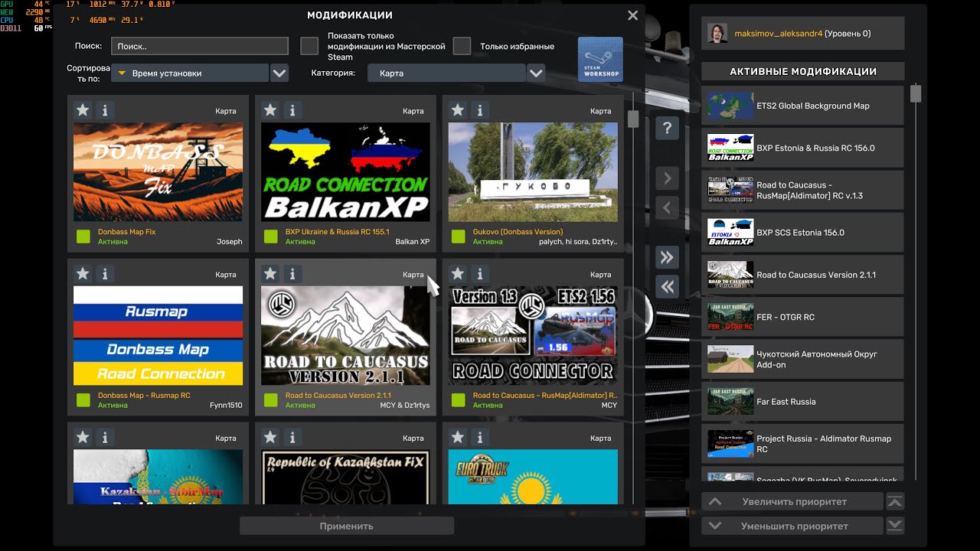Click the mod search input field

click(200, 46)
